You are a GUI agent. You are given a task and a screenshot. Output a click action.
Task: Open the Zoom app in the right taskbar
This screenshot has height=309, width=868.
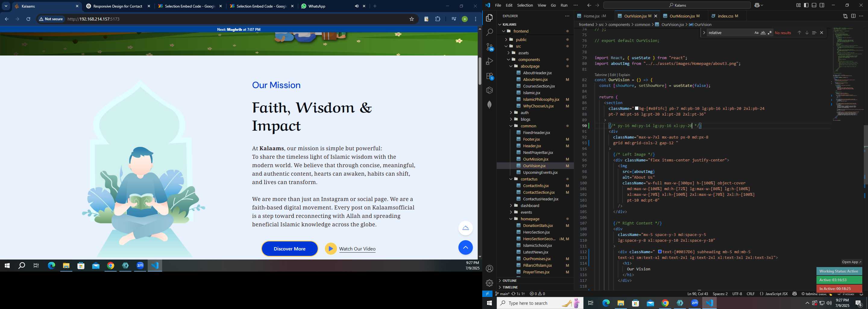point(695,303)
